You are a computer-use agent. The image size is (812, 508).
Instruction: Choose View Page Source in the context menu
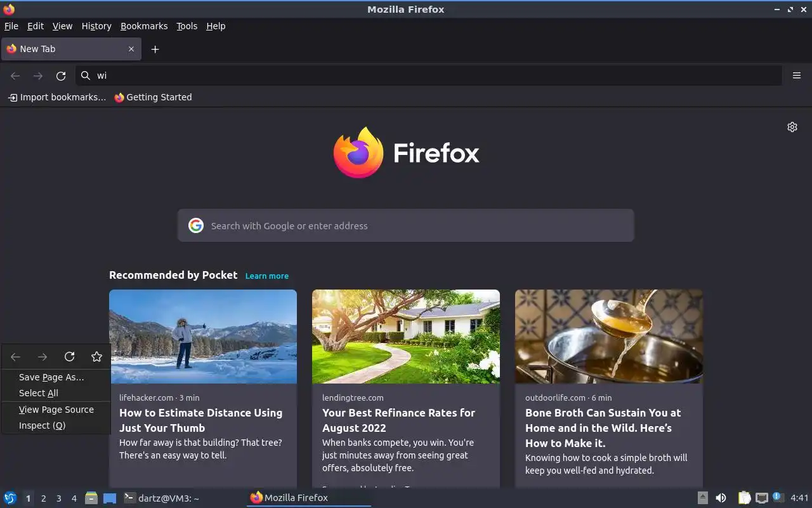(56, 410)
